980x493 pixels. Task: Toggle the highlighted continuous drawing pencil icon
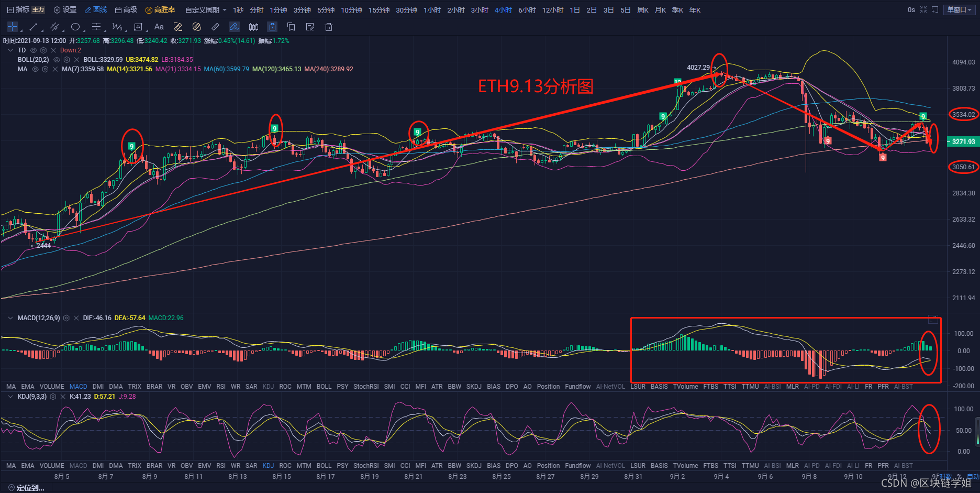click(x=235, y=27)
